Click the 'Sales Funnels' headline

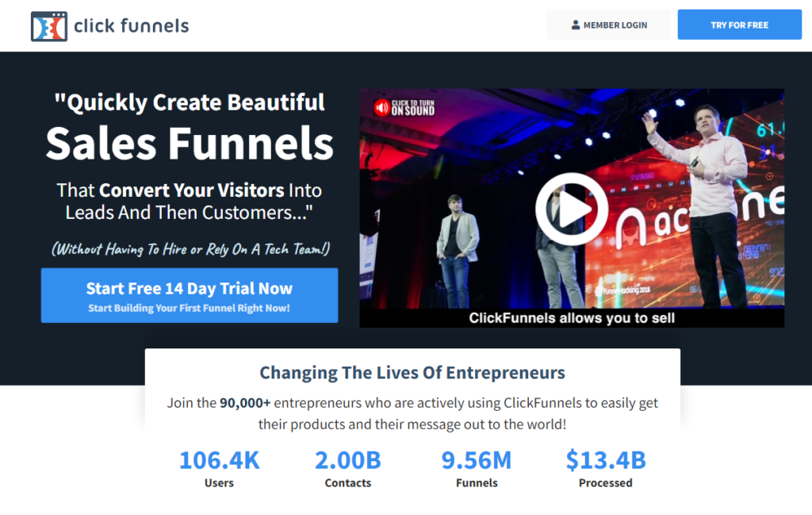pyautogui.click(x=190, y=143)
